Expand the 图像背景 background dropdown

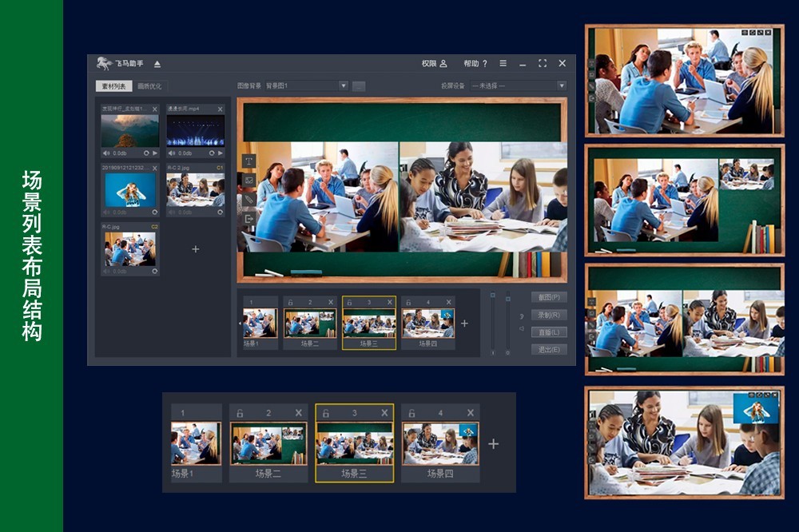coord(344,85)
